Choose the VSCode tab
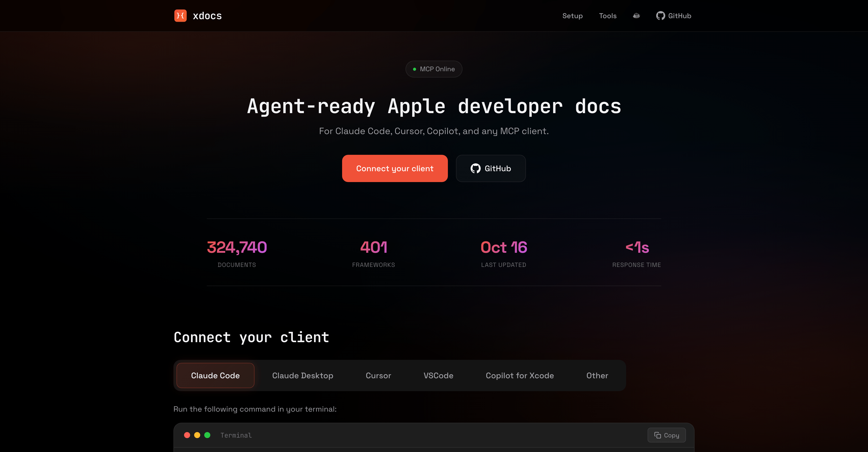Screen dimensions: 868x452 (x=438, y=375)
